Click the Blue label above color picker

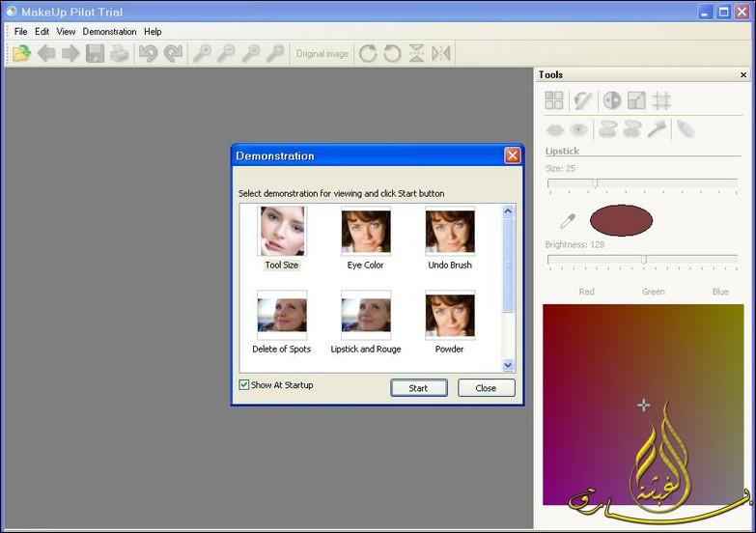[x=720, y=292]
